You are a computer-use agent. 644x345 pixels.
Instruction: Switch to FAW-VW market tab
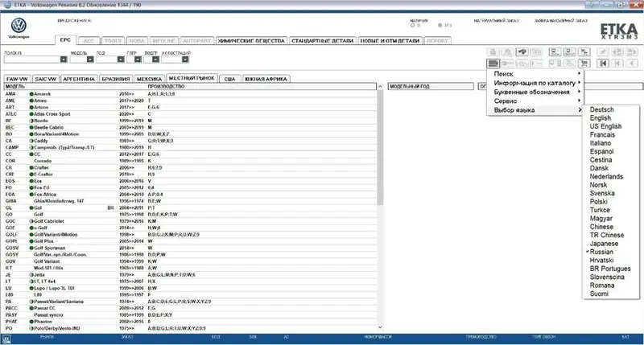tap(17, 79)
